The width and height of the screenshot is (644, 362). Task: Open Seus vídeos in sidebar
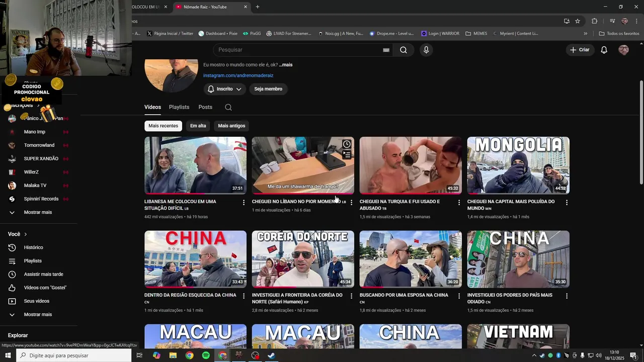(x=37, y=301)
